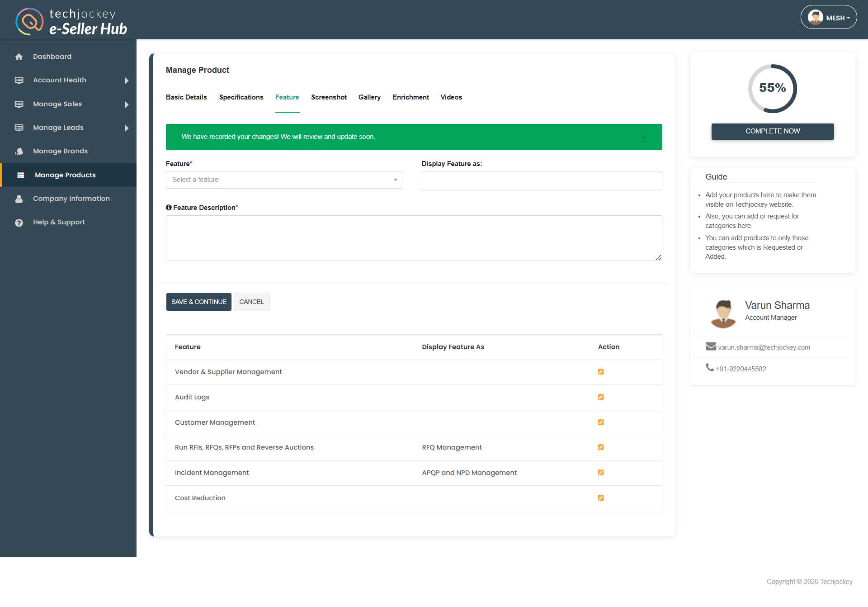Click the 55% profile completion progress ring

pyautogui.click(x=773, y=88)
